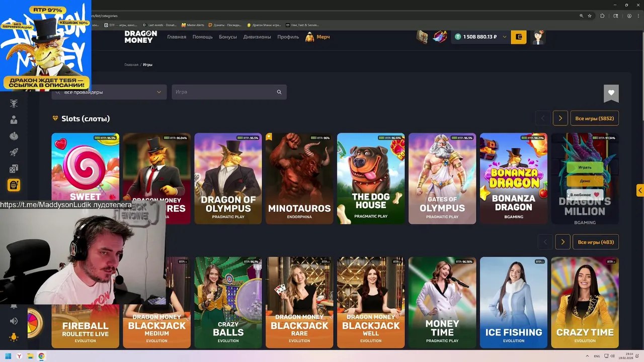Open the Blackjack Rare live table
This screenshot has height=362, width=644.
click(x=299, y=303)
